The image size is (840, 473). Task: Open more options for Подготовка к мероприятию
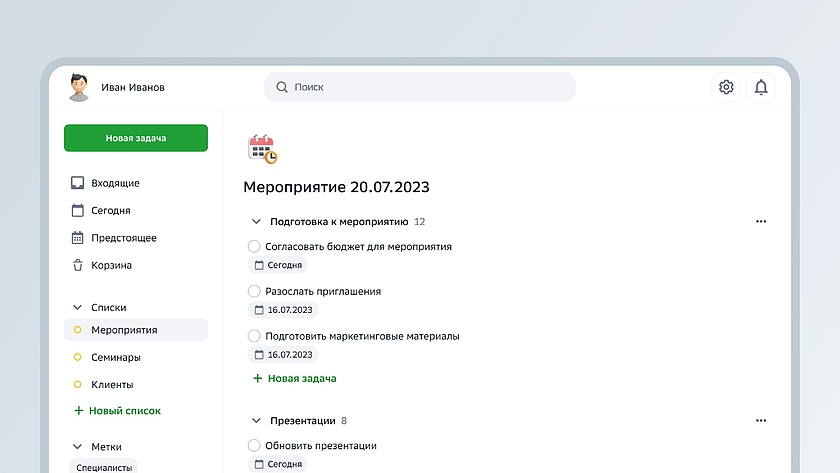pyautogui.click(x=761, y=221)
